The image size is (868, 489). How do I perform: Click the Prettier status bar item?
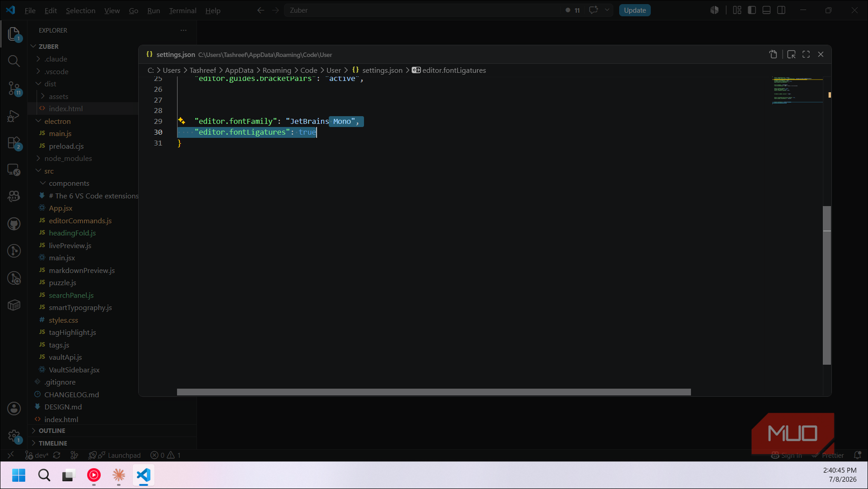[x=828, y=455]
